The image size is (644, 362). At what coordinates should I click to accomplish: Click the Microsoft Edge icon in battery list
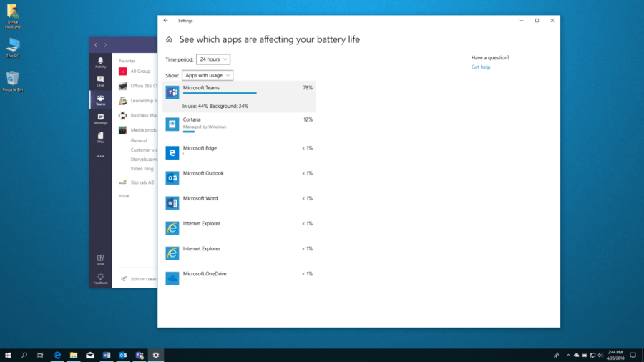(172, 152)
